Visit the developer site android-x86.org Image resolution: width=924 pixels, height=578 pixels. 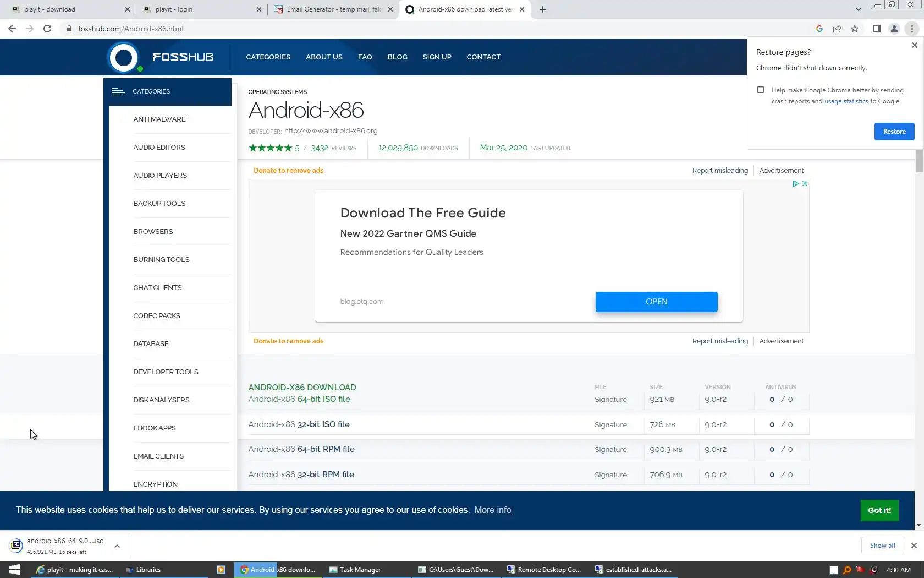pyautogui.click(x=331, y=131)
